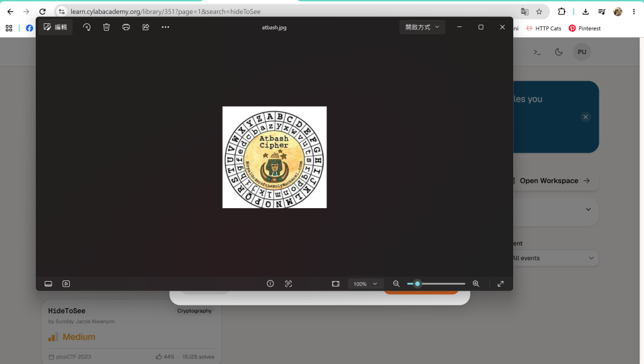Open the webshell terminal icon on the page
The width and height of the screenshot is (644, 364).
pos(537,52)
